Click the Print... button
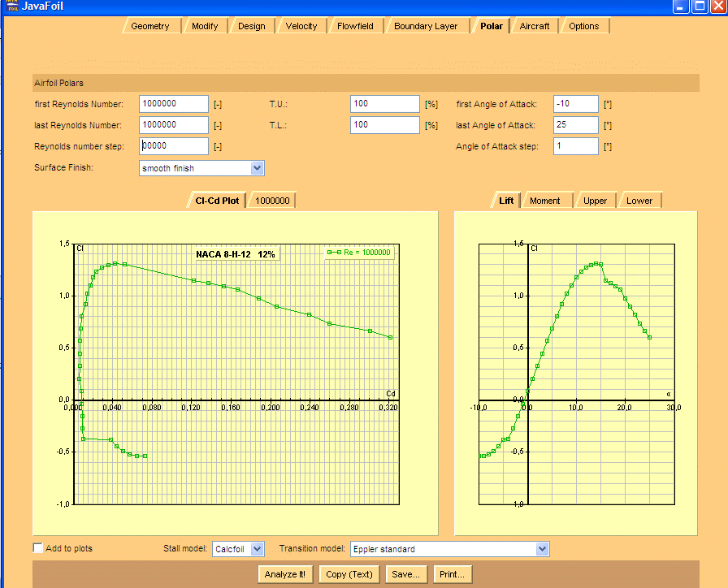 452,574
